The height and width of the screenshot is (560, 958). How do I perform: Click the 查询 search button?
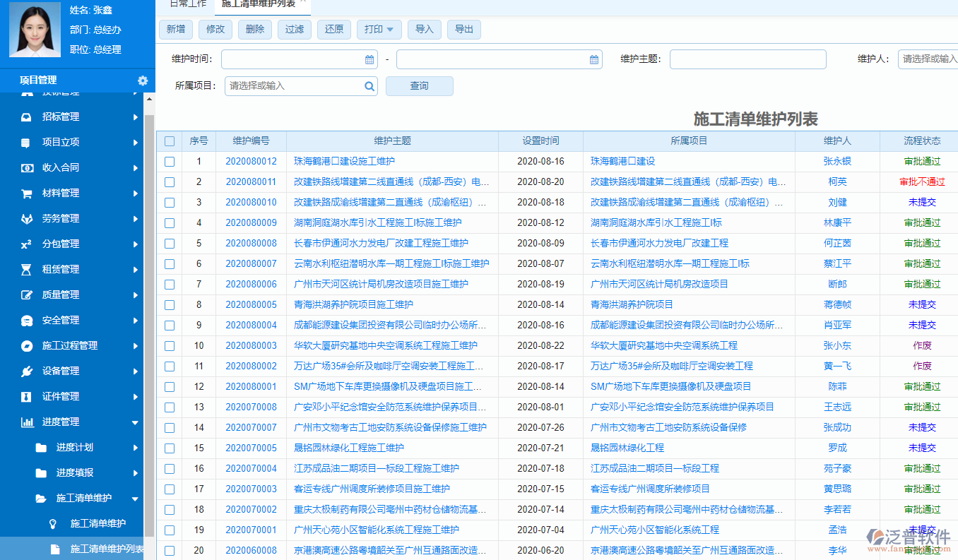(x=419, y=85)
